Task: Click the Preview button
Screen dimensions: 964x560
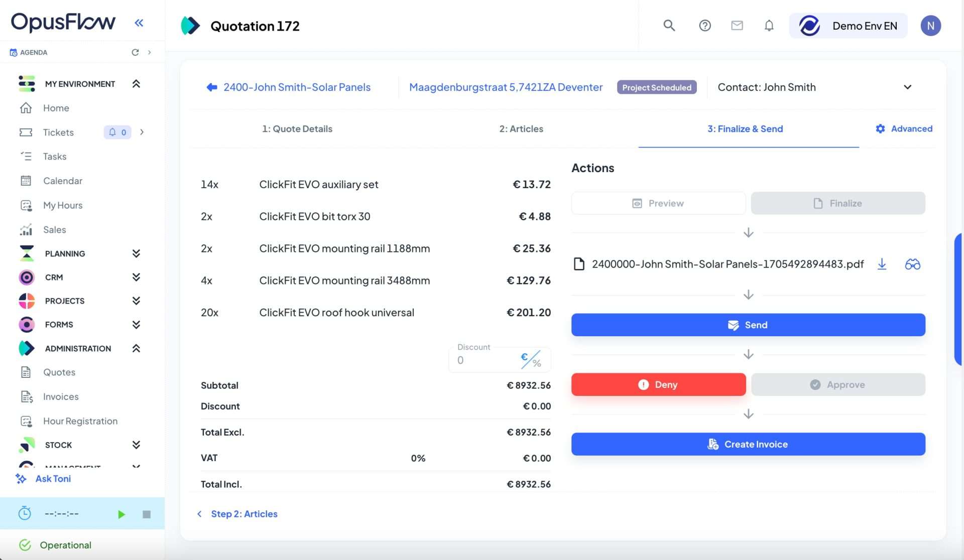Action: pos(658,203)
